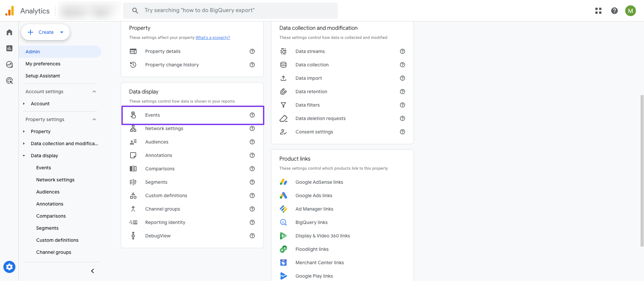Click help icon next to Data streams
This screenshot has height=281, width=644.
(402, 51)
